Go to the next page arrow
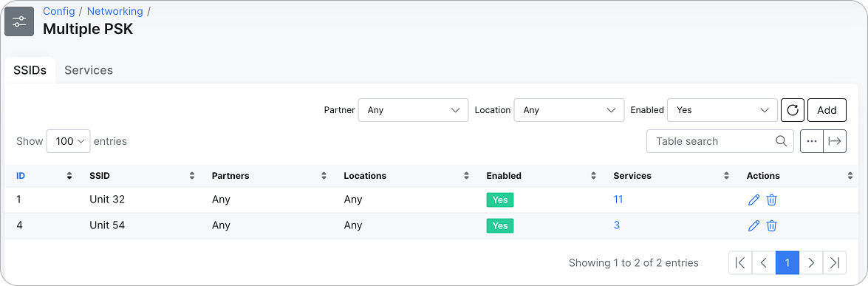The width and height of the screenshot is (868, 286). tap(811, 263)
